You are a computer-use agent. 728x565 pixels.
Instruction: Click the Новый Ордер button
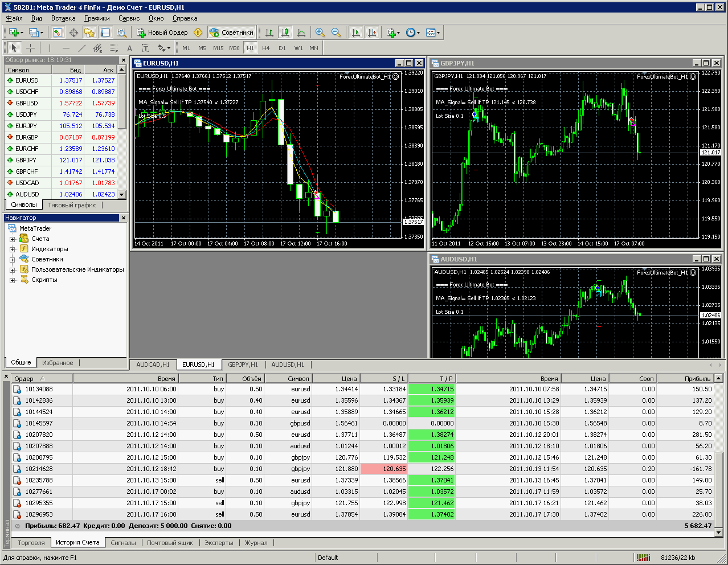162,32
